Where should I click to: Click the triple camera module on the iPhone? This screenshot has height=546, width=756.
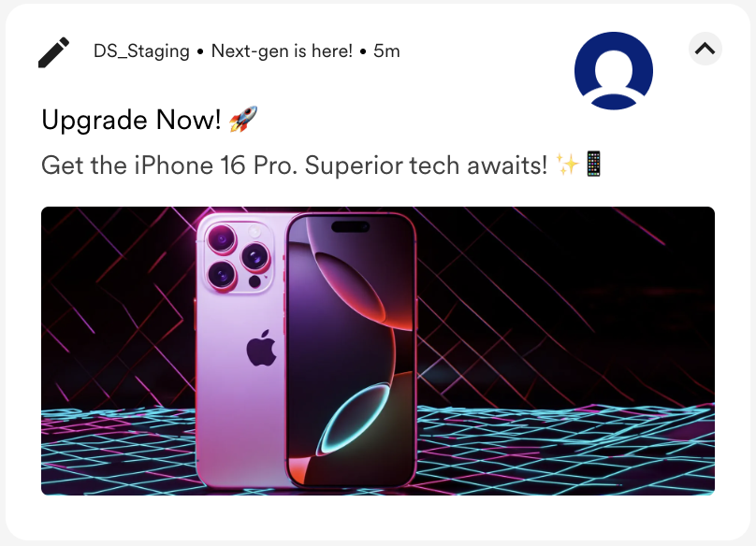(x=240, y=257)
